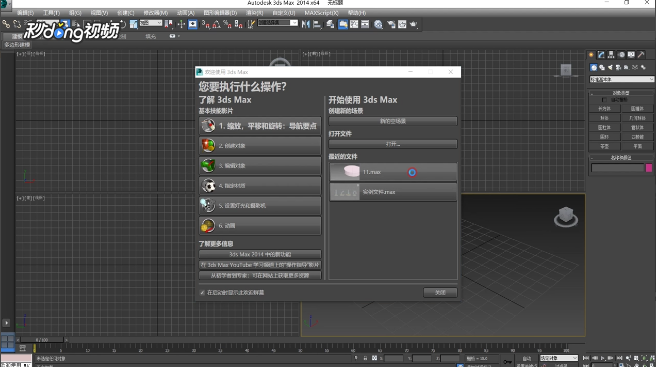The width and height of the screenshot is (656, 367).
Task: Collapse the 对象类型 rollout
Action: point(621,93)
